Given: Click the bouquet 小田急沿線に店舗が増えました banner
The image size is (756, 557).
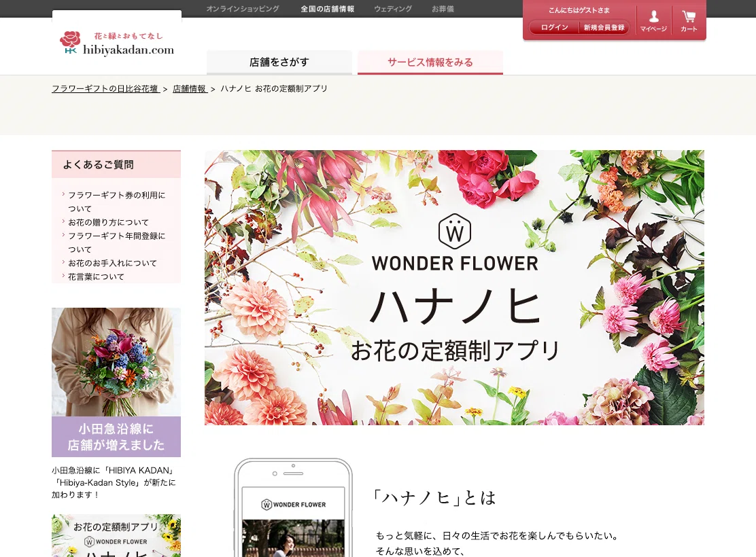Looking at the screenshot, I should click(116, 382).
